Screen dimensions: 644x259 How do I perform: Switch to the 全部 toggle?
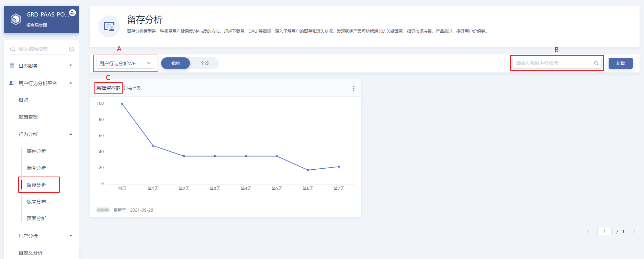click(204, 63)
